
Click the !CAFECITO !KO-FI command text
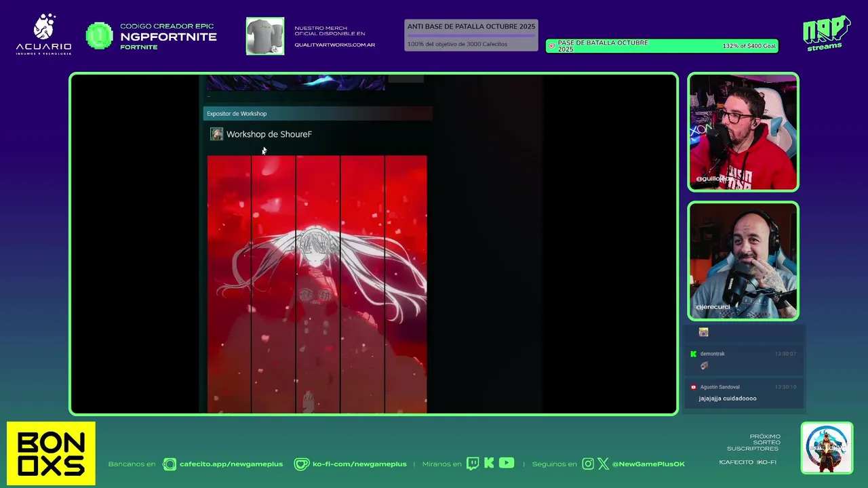[747, 462]
